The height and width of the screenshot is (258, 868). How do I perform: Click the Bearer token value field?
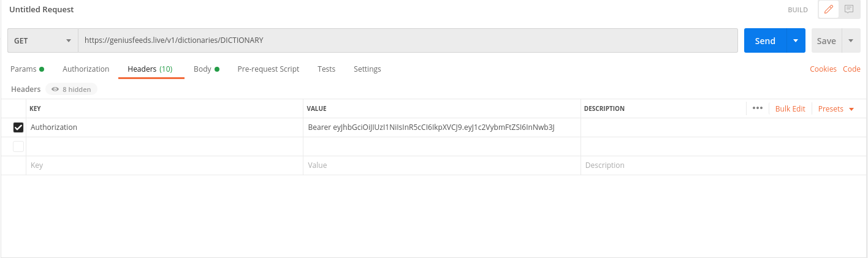(x=441, y=127)
